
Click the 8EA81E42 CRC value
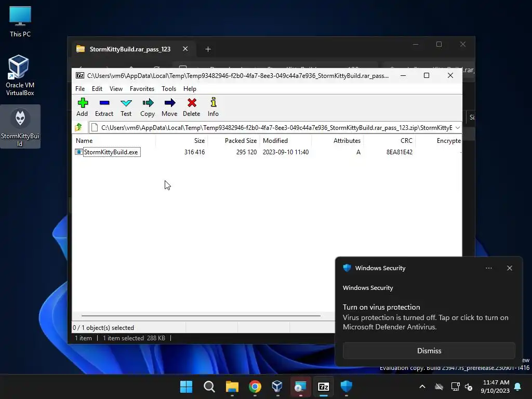(400, 152)
